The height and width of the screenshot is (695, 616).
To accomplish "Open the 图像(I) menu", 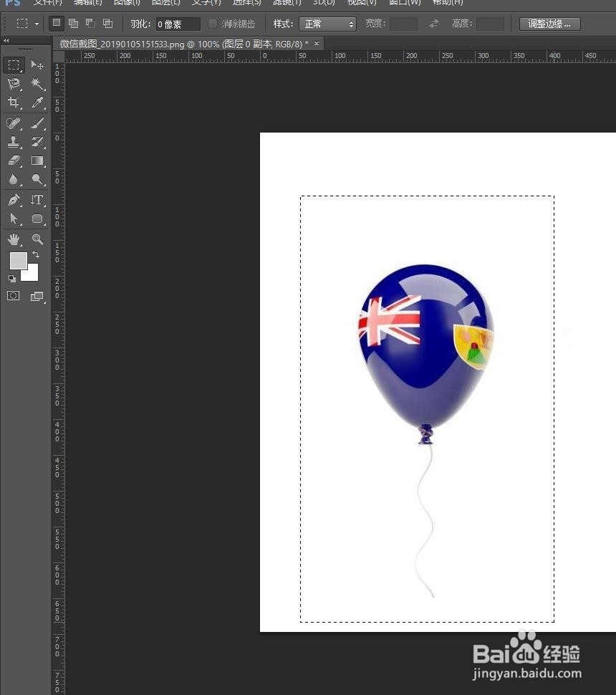I will (127, 2).
